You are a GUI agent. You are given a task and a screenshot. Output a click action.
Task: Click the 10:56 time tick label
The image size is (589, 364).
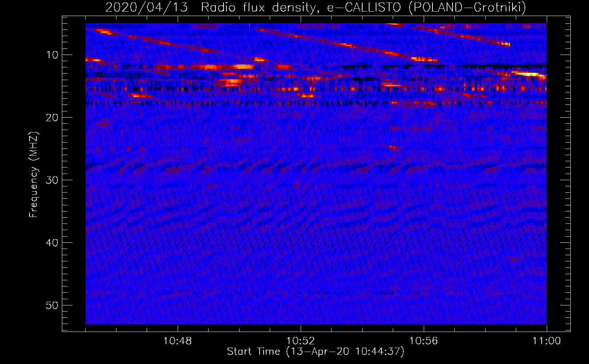[x=424, y=341]
